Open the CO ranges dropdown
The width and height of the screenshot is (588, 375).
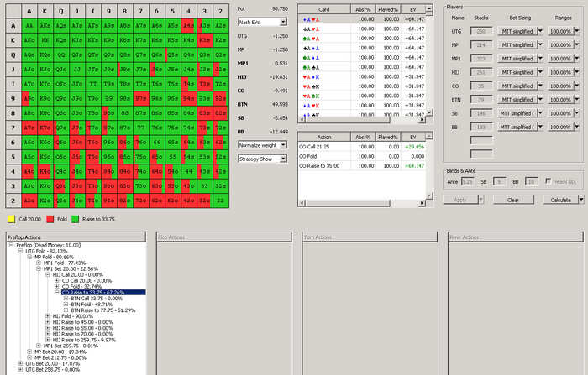577,86
